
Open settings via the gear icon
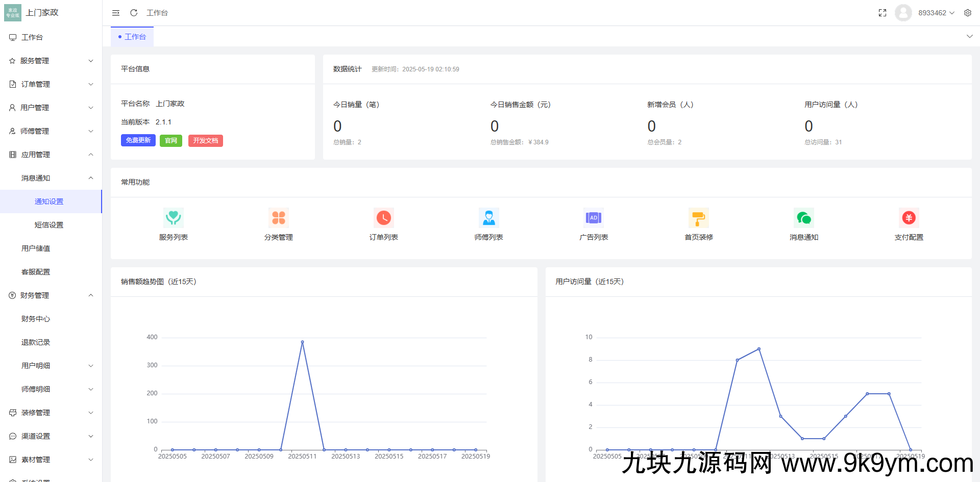(x=968, y=13)
